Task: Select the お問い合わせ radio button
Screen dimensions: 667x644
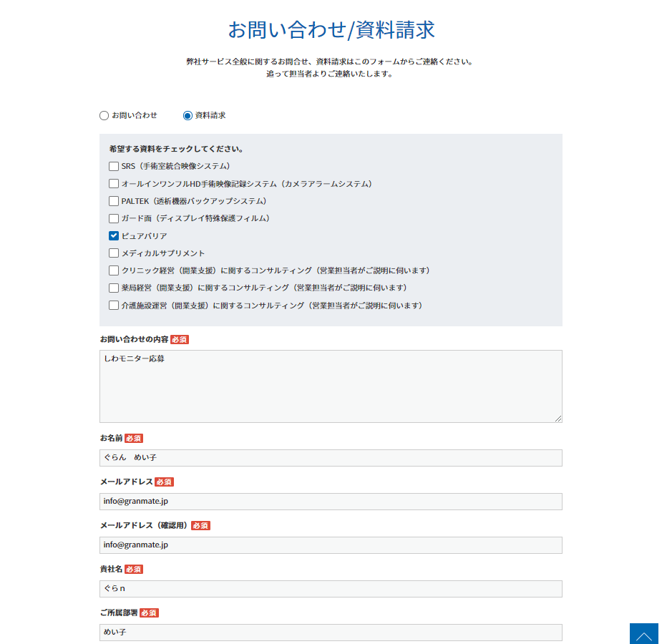Action: coord(104,115)
